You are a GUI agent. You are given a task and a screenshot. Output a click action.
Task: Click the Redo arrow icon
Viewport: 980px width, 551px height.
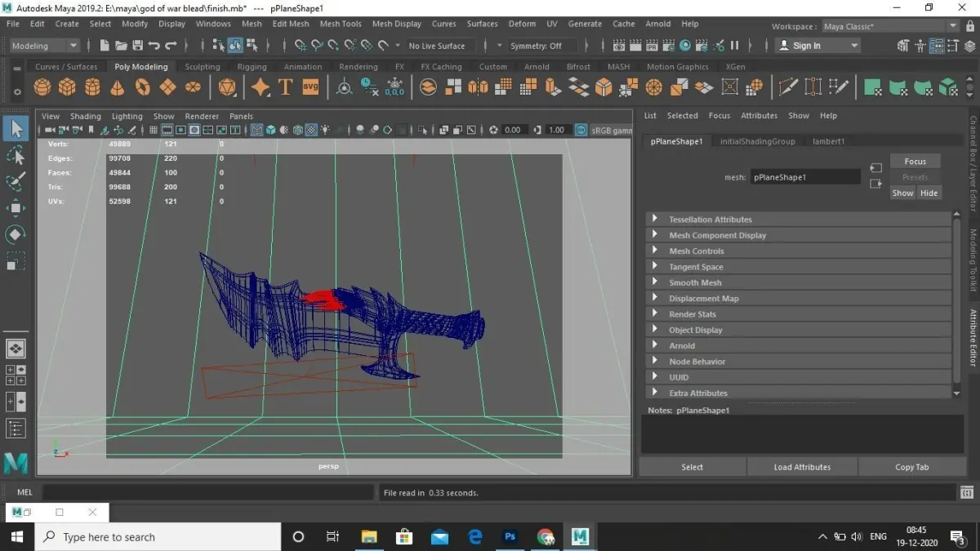pos(171,46)
